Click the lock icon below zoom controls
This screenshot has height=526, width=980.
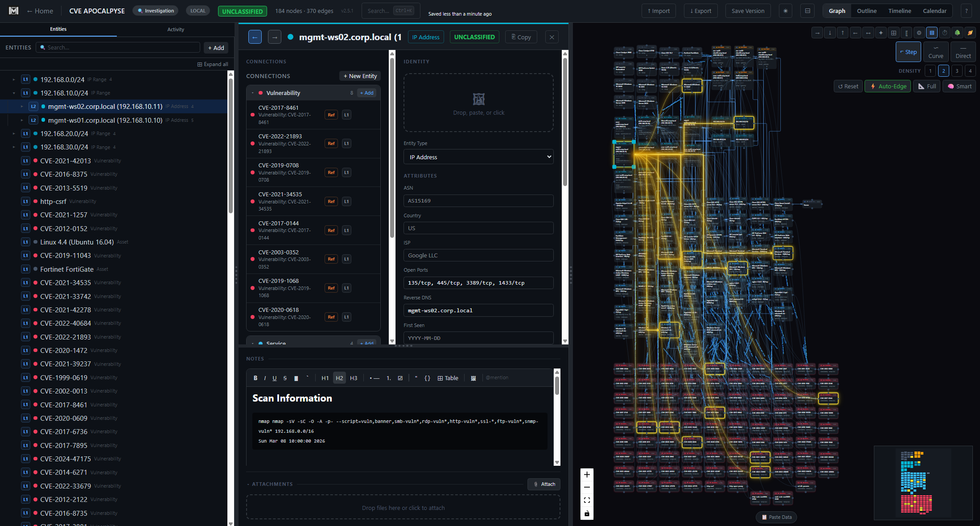pos(587,514)
